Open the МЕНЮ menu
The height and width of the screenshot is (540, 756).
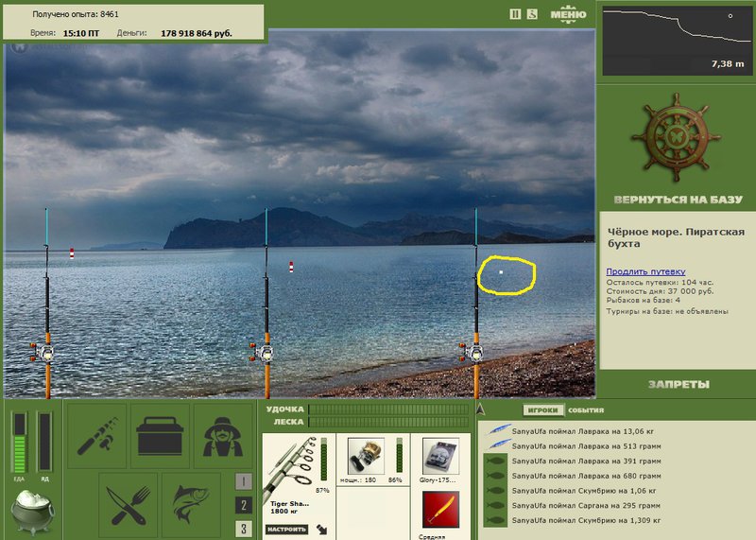[x=569, y=14]
